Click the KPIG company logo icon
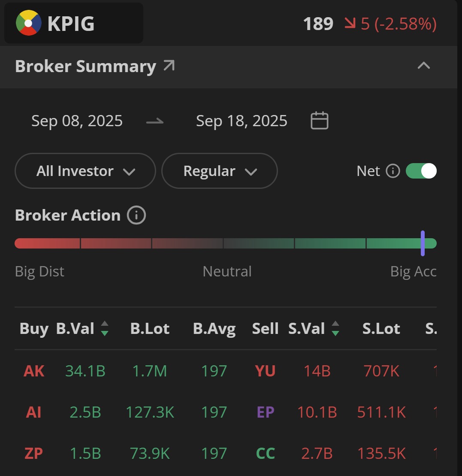This screenshot has width=462, height=476. point(28,23)
